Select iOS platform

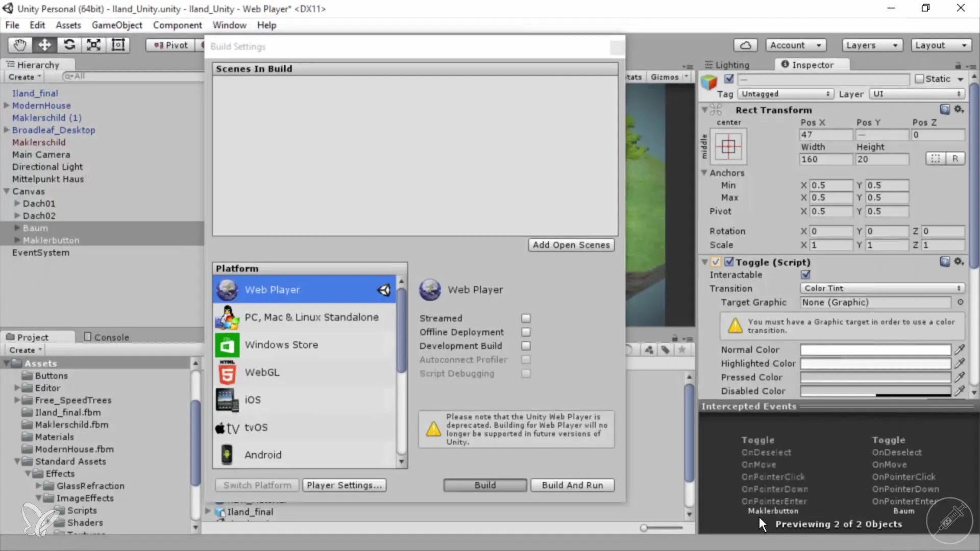click(304, 399)
